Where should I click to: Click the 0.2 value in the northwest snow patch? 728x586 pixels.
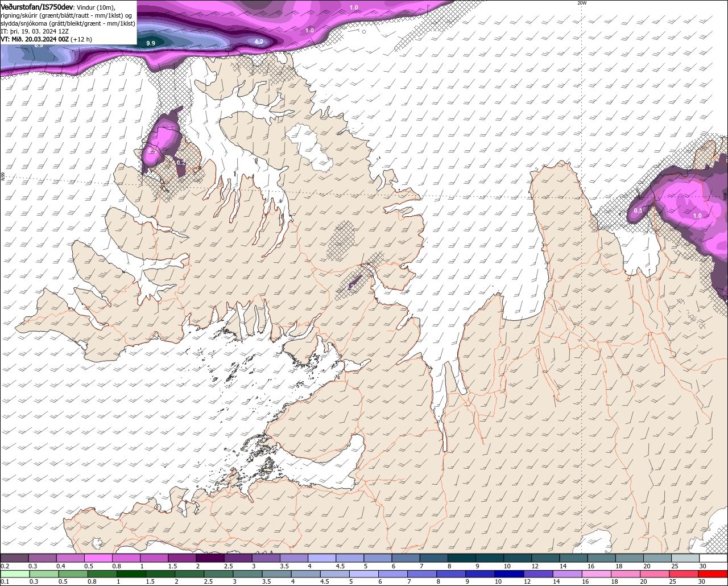coord(181,163)
